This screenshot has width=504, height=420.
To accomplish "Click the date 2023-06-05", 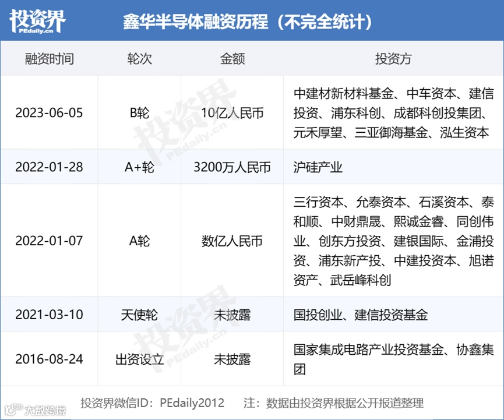I will 49,113.
